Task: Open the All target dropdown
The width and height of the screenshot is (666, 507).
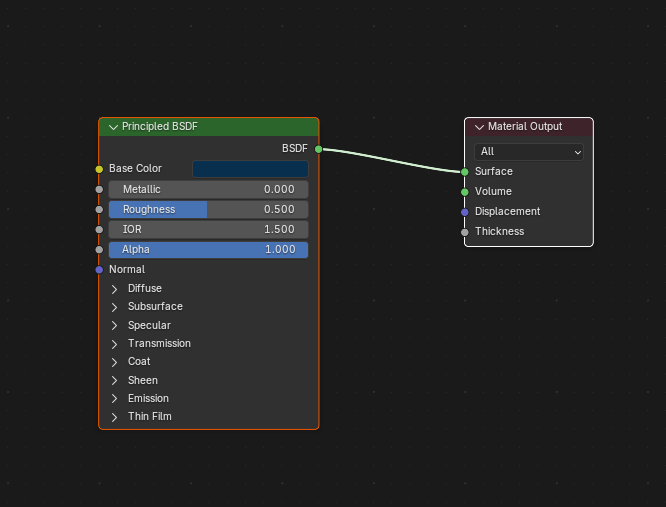Action: pyautogui.click(x=529, y=152)
